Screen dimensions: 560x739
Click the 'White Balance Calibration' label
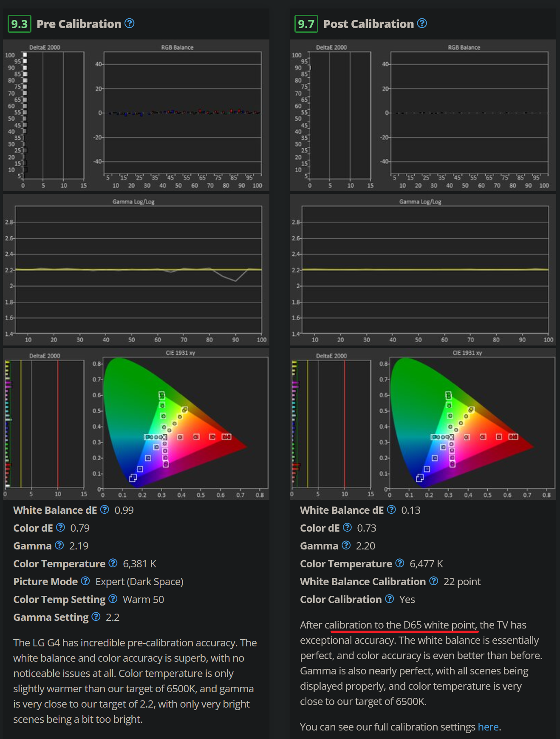(x=363, y=581)
